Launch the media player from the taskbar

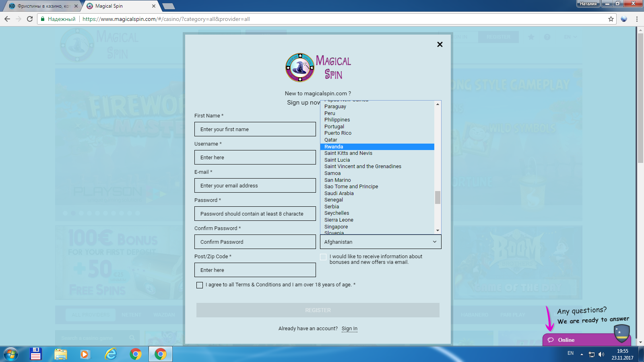coord(85,354)
